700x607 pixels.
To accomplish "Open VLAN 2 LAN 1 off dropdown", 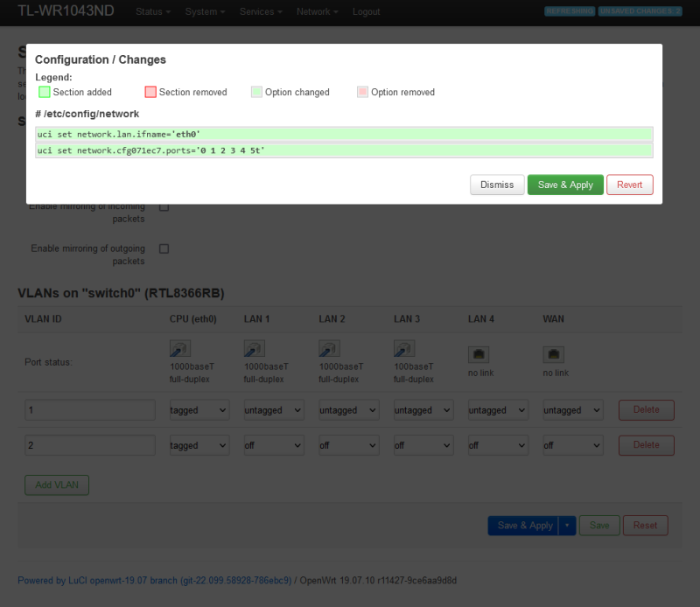I will [x=274, y=445].
